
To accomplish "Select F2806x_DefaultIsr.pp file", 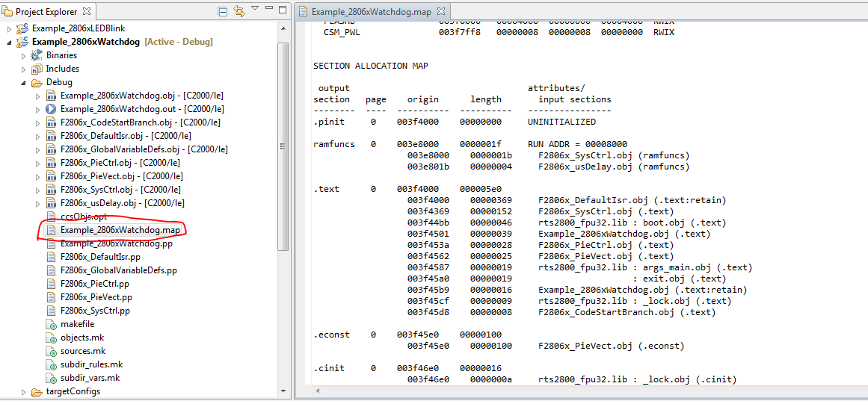I will click(x=100, y=257).
